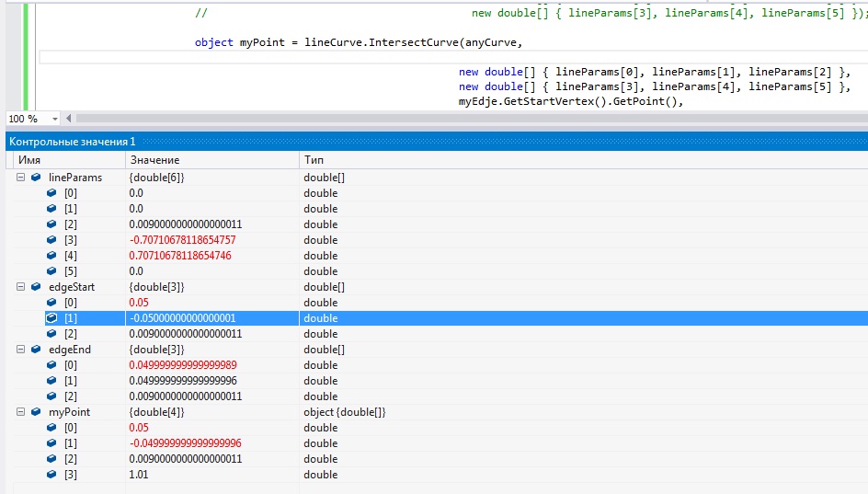Click the cube icon of lineParams [5]
Image resolution: width=868 pixels, height=494 pixels.
point(51,270)
